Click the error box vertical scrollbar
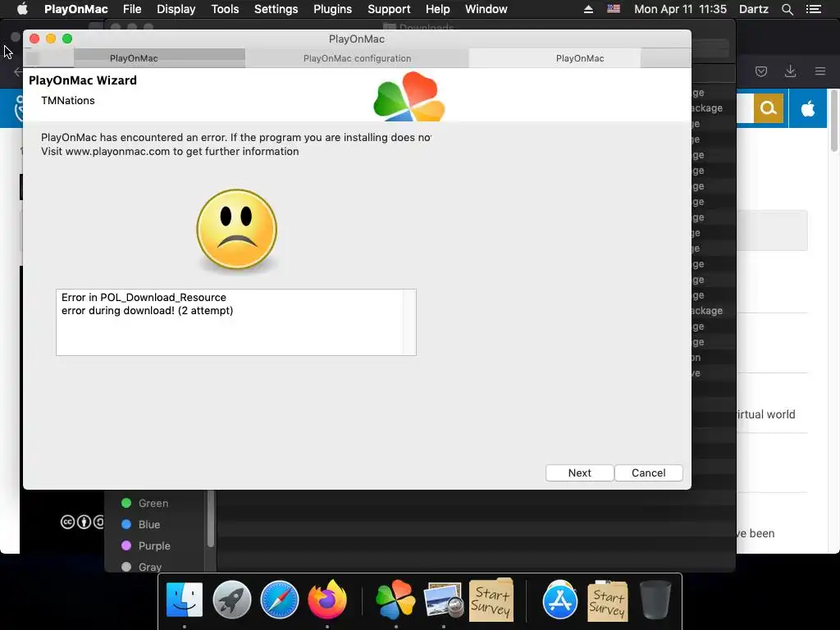The image size is (840, 630). [410, 322]
